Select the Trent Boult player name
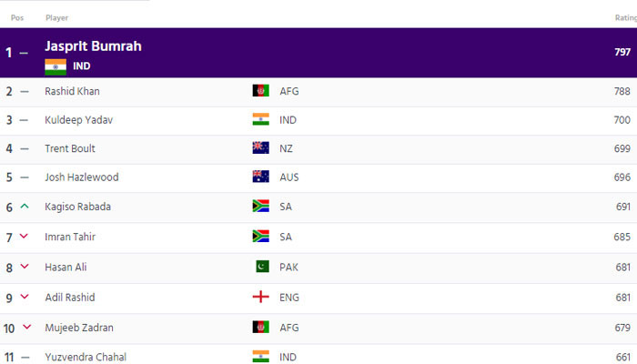 [x=70, y=148]
